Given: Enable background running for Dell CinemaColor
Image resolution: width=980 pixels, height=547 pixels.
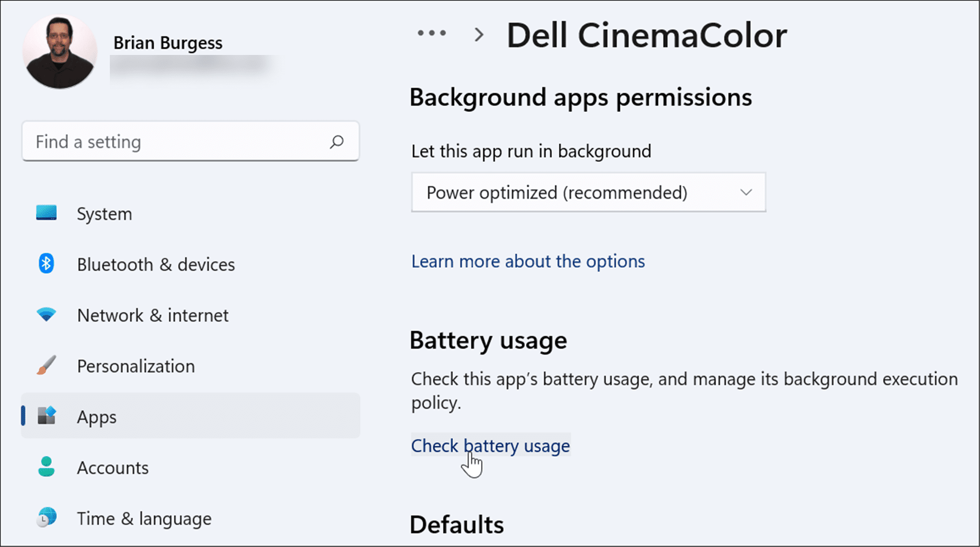Looking at the screenshot, I should click(587, 192).
